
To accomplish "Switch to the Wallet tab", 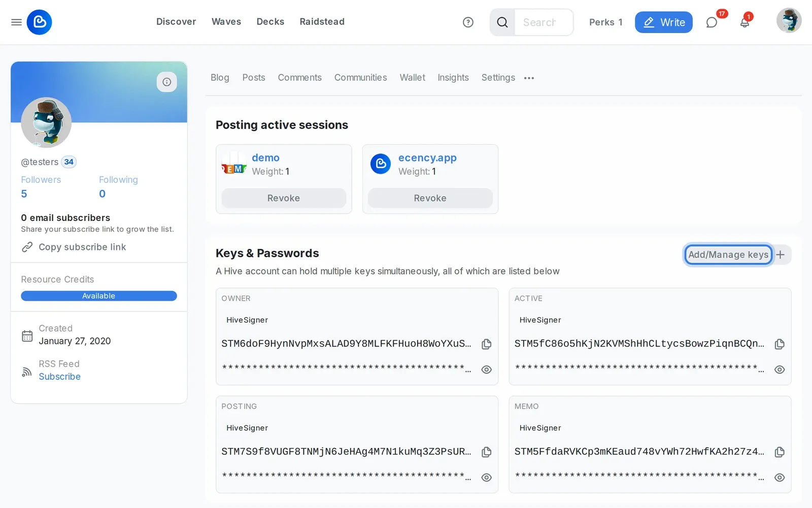I will pos(413,77).
